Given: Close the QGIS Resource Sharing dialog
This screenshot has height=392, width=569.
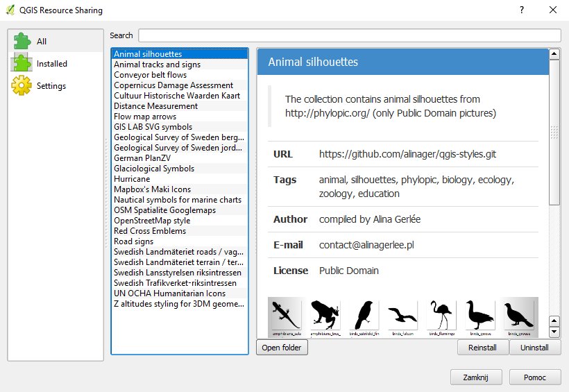Looking at the screenshot, I should pos(552,10).
